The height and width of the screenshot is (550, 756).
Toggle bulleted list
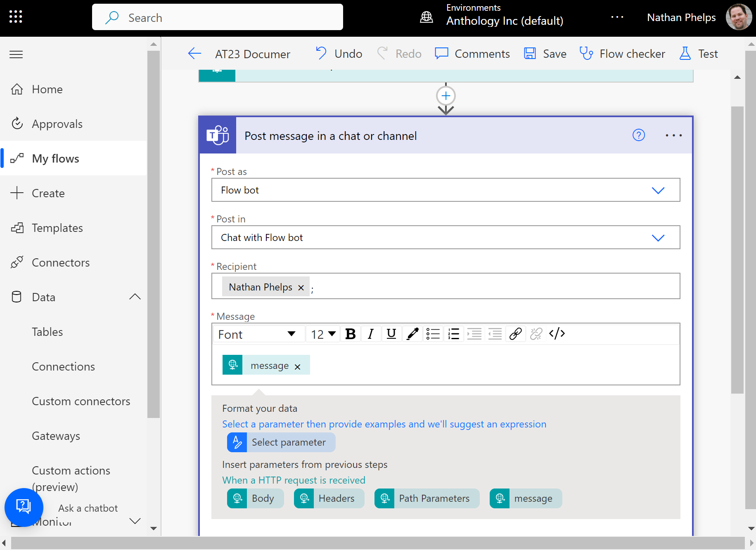coord(433,334)
